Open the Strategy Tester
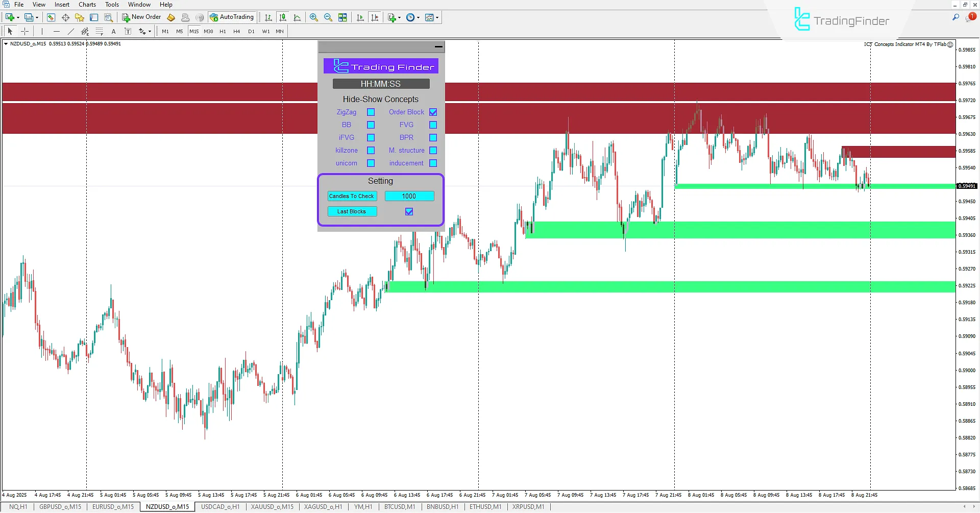The width and height of the screenshot is (980, 513). coord(108,17)
